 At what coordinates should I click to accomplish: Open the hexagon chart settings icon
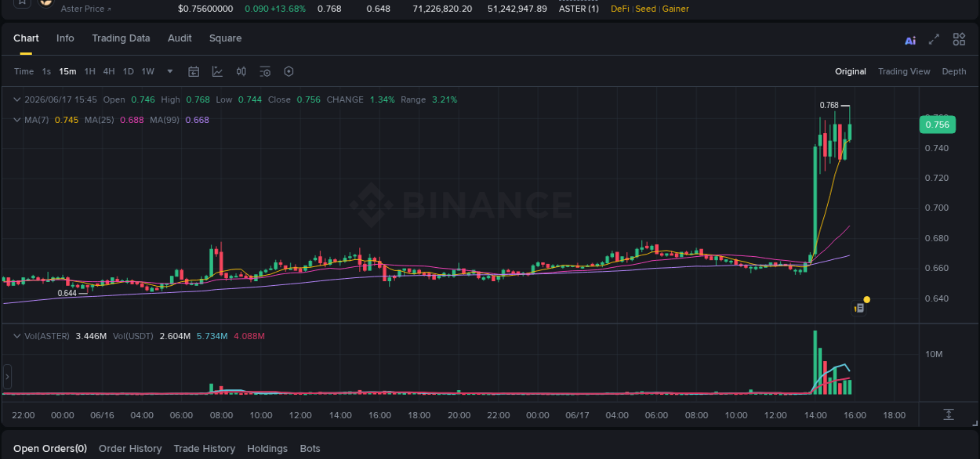click(x=289, y=71)
